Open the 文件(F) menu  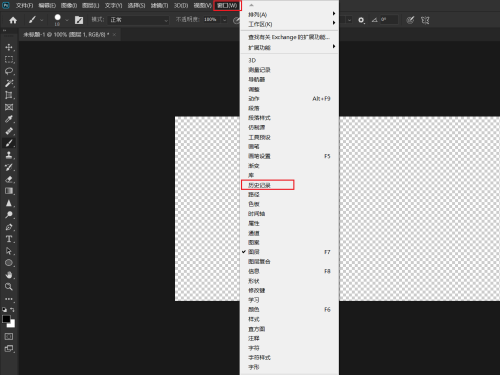[x=24, y=6]
